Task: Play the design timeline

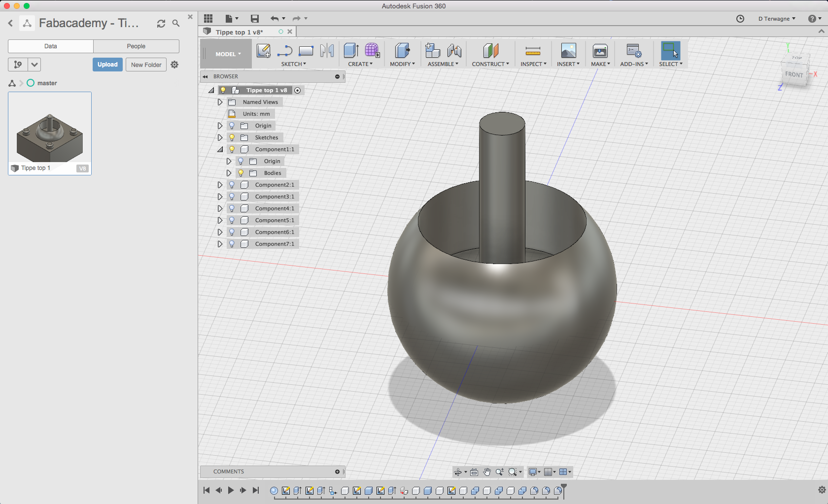Action: (x=231, y=490)
